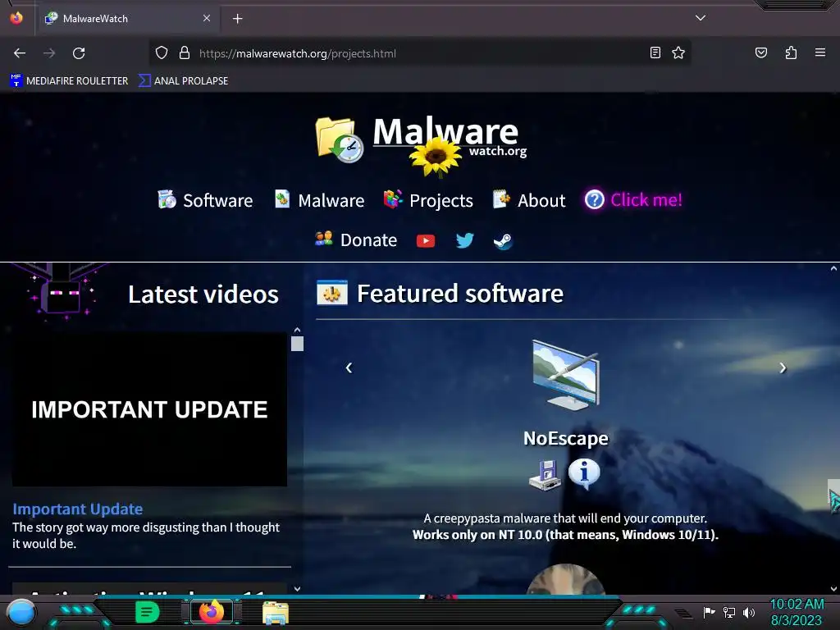This screenshot has width=840, height=630.
Task: Open the Twitter bird icon
Action: [x=464, y=240]
